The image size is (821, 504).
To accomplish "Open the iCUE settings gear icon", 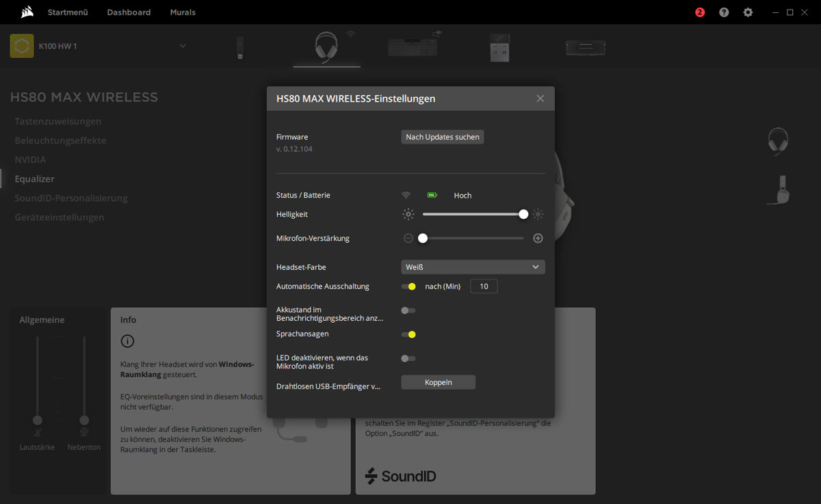I will click(x=748, y=12).
